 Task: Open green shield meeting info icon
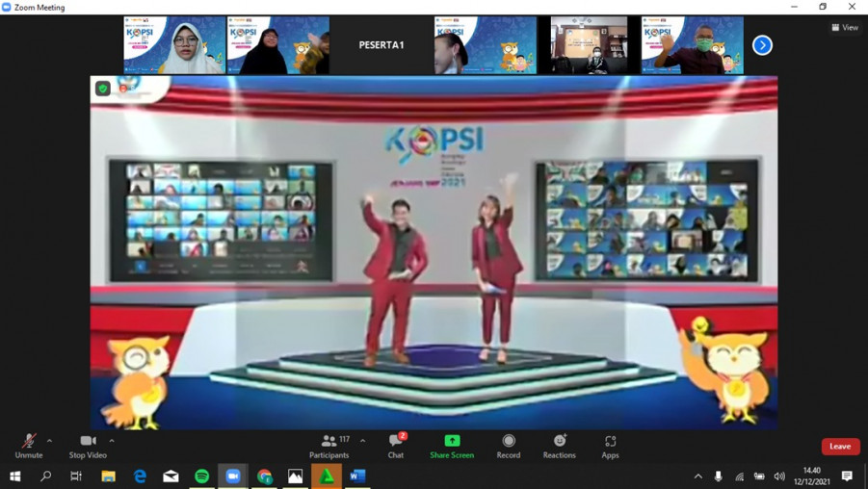point(102,89)
